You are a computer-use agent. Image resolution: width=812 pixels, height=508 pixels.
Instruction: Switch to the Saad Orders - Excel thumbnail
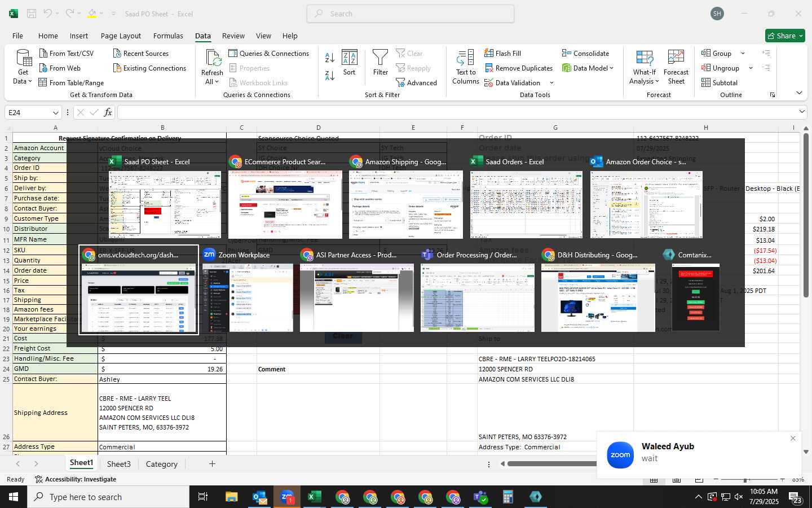click(x=526, y=197)
